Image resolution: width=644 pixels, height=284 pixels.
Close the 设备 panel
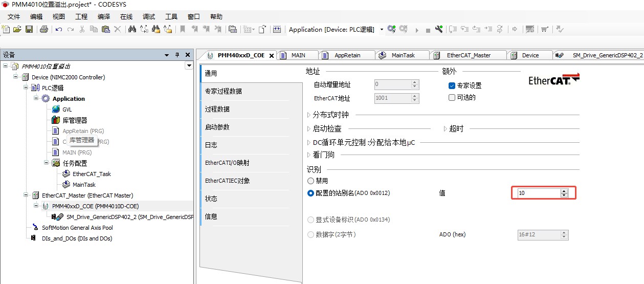coord(187,55)
